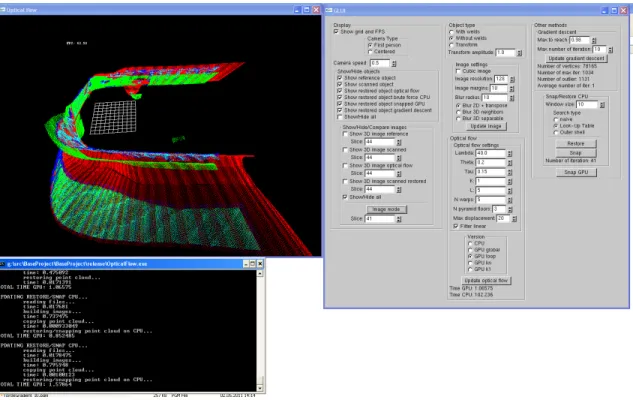Click the Camera speed spinner arrows
This screenshot has height=400, width=633.
pos(394,63)
